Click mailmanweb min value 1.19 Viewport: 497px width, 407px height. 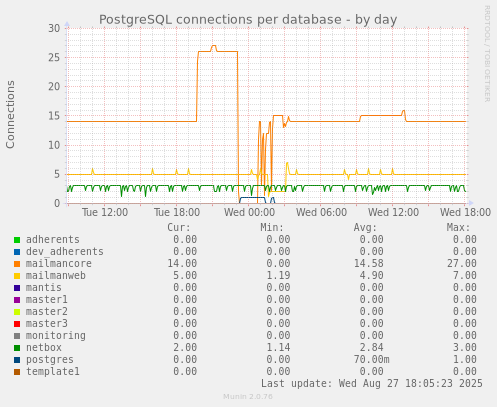point(278,275)
